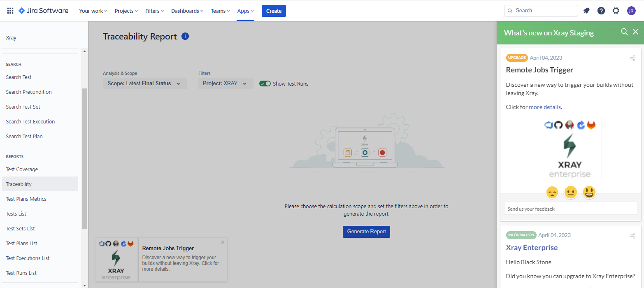Click the Xray enterprise image in news panel
This screenshot has width=644, height=288.
coord(570,149)
